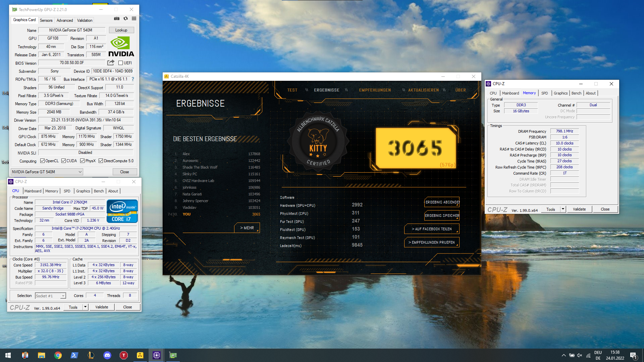The image size is (644, 362).
Task: Share the BIOS using the export arrow icon
Action: 111,63
